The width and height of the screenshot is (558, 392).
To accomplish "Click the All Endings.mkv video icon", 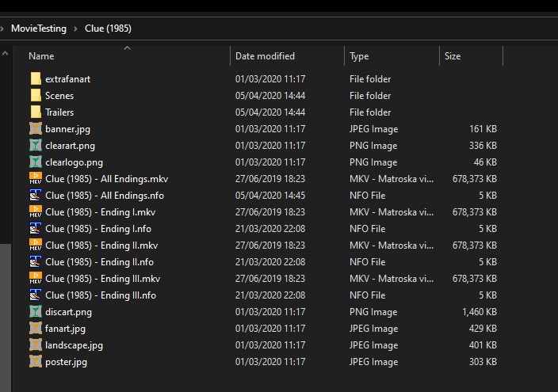I will [36, 179].
